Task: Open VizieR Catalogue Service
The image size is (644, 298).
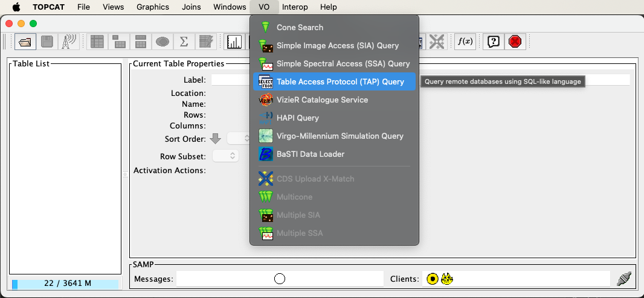Action: click(334, 100)
